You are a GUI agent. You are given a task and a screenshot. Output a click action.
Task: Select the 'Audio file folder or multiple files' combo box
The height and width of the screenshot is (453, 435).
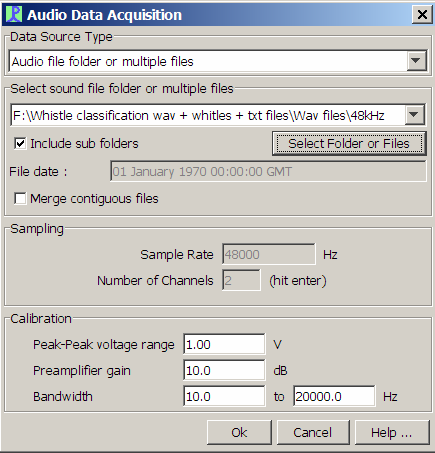click(x=218, y=61)
